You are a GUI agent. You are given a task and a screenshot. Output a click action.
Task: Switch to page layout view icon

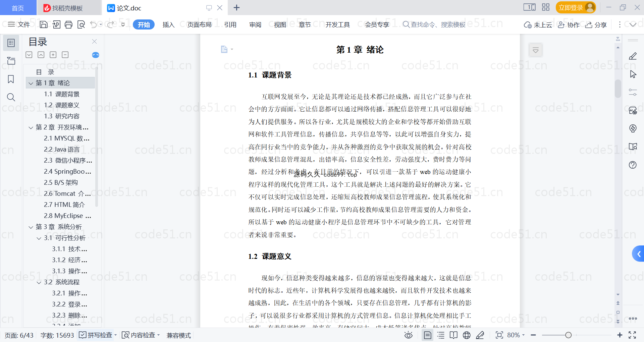(x=427, y=335)
